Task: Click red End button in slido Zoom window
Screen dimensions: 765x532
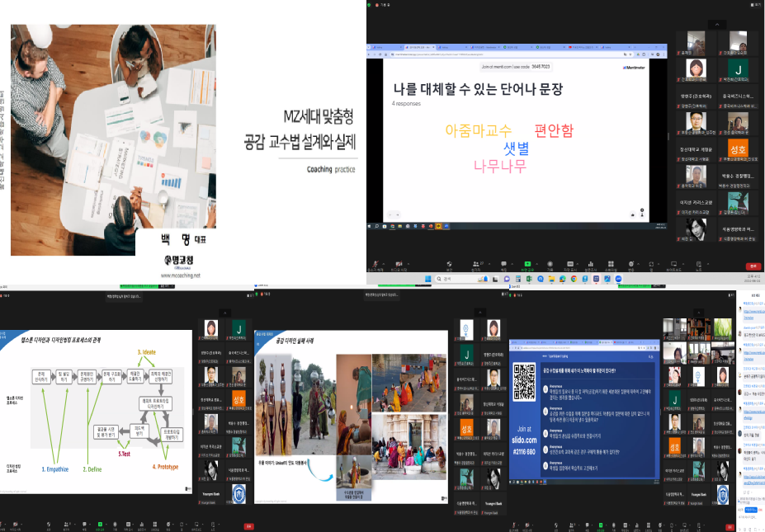Action: click(x=730, y=527)
